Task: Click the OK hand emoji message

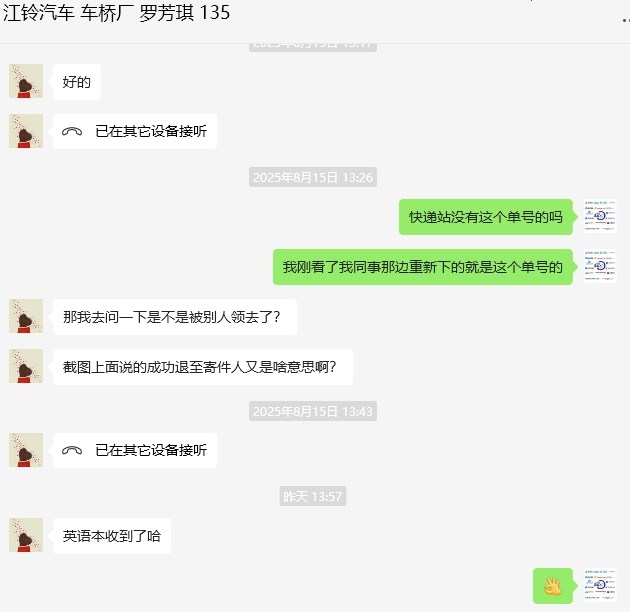Action: click(553, 586)
